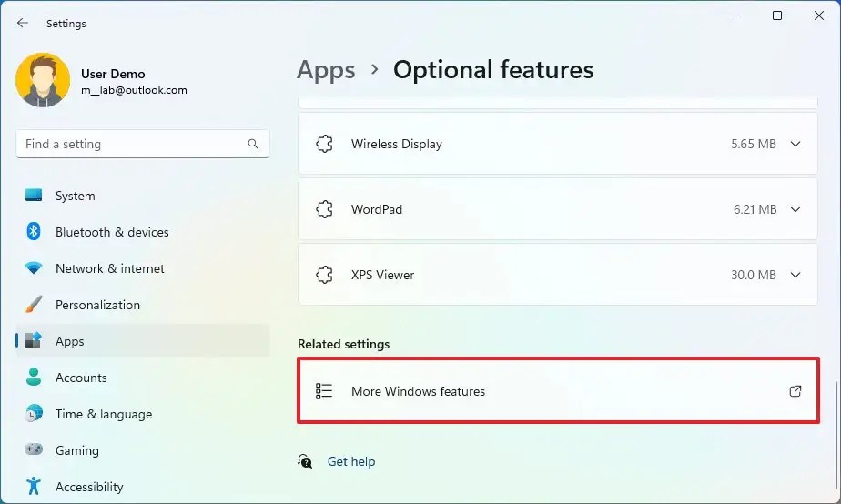This screenshot has height=504, width=841.
Task: Click the Personalization paintbrush icon
Action: [x=34, y=305]
